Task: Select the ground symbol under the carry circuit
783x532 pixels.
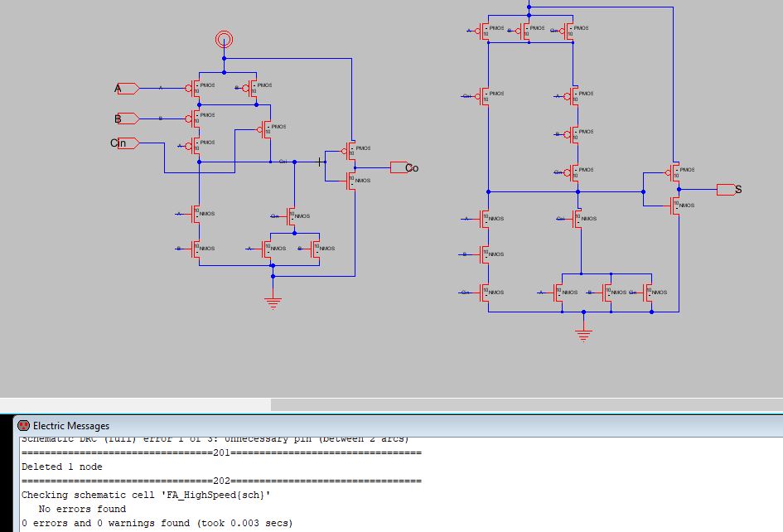Action: pyautogui.click(x=273, y=302)
